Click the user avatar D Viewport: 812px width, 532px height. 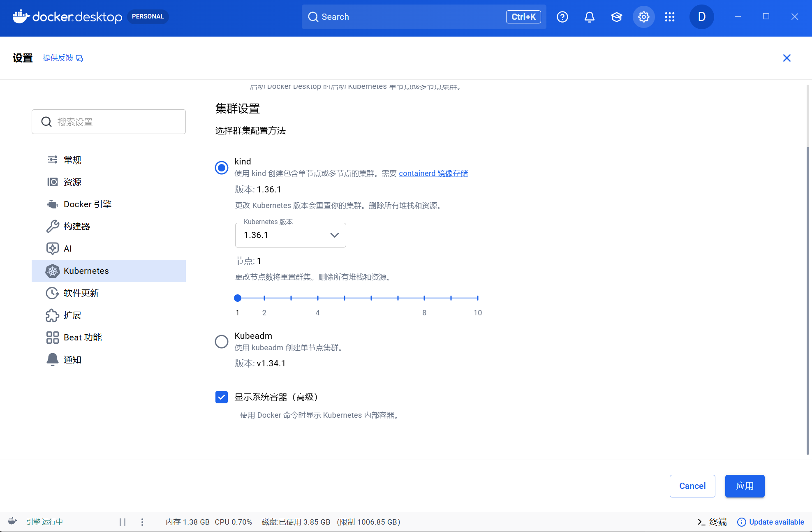click(701, 17)
